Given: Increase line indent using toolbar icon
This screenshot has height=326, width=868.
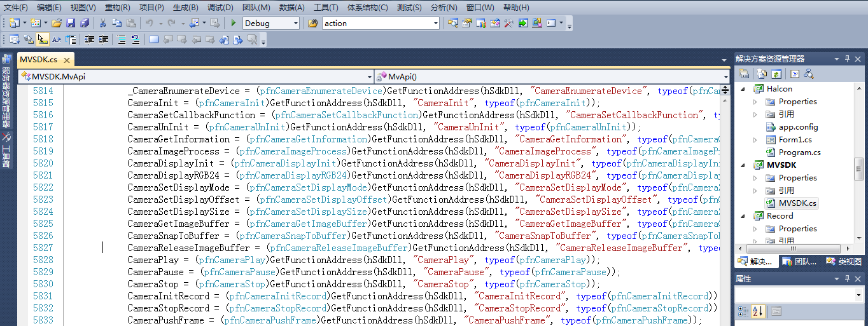Looking at the screenshot, I should pyautogui.click(x=102, y=39).
